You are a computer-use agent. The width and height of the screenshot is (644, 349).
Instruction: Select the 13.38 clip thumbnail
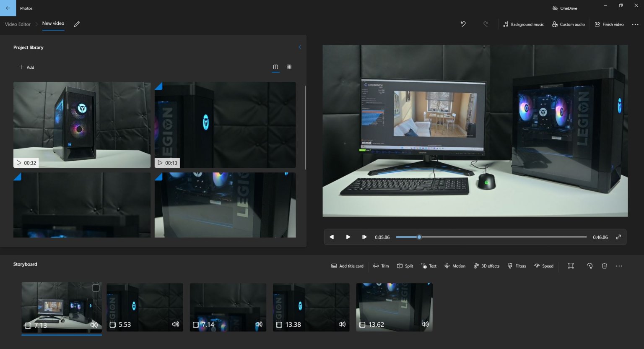click(311, 307)
